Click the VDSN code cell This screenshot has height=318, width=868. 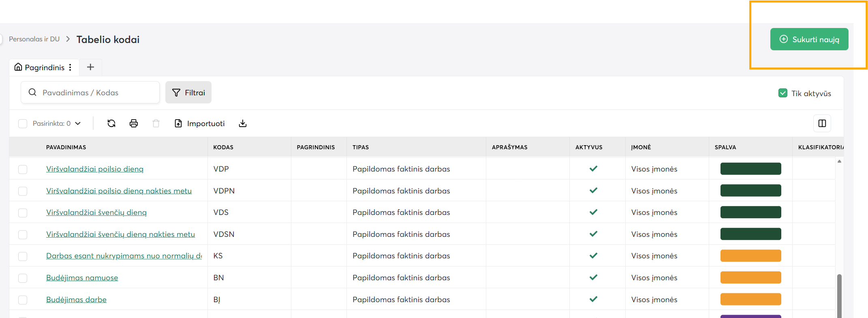224,234
